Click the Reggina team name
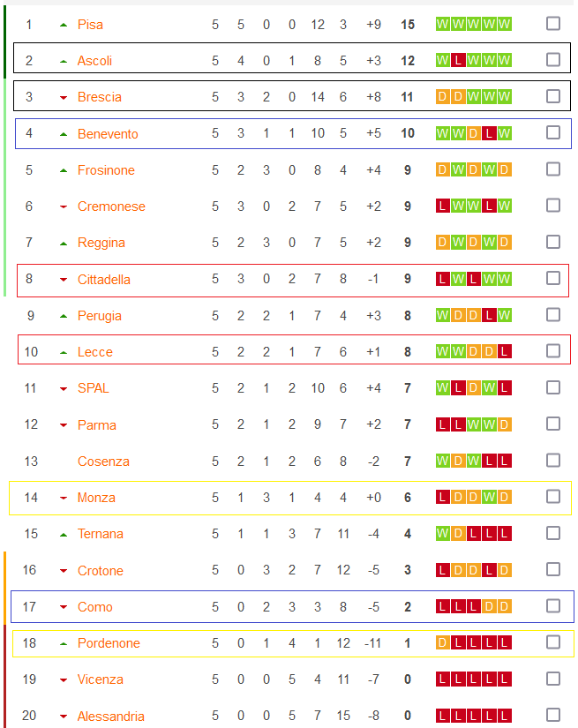This screenshot has height=728, width=578. pyautogui.click(x=101, y=243)
